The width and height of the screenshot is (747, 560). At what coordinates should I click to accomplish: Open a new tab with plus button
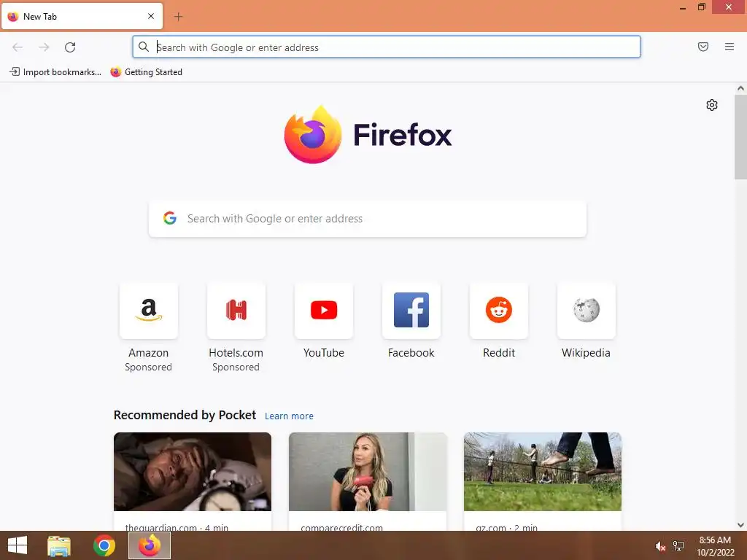tap(178, 17)
